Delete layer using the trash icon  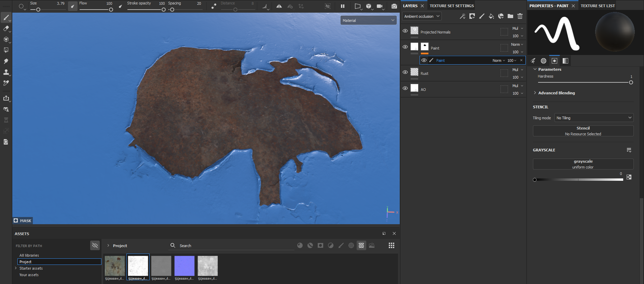pyautogui.click(x=520, y=16)
